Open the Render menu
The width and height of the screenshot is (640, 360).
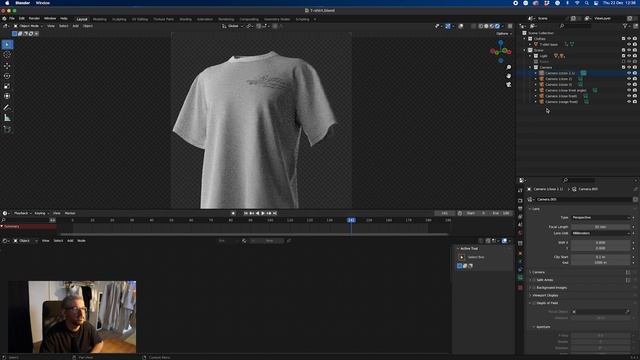pyautogui.click(x=34, y=18)
